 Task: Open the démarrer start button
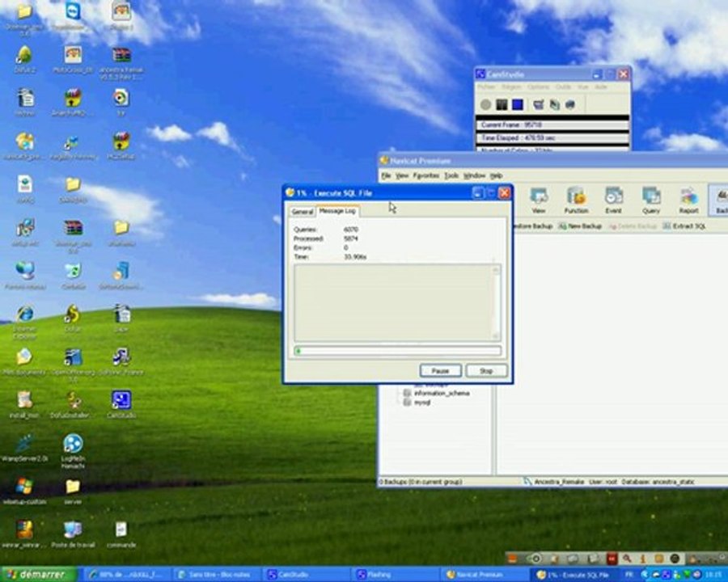(x=39, y=575)
